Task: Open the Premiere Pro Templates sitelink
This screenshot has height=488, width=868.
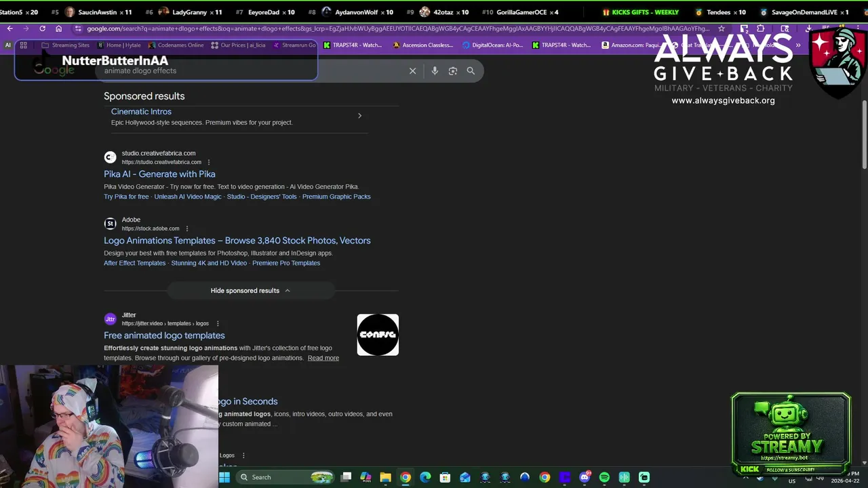Action: click(286, 263)
